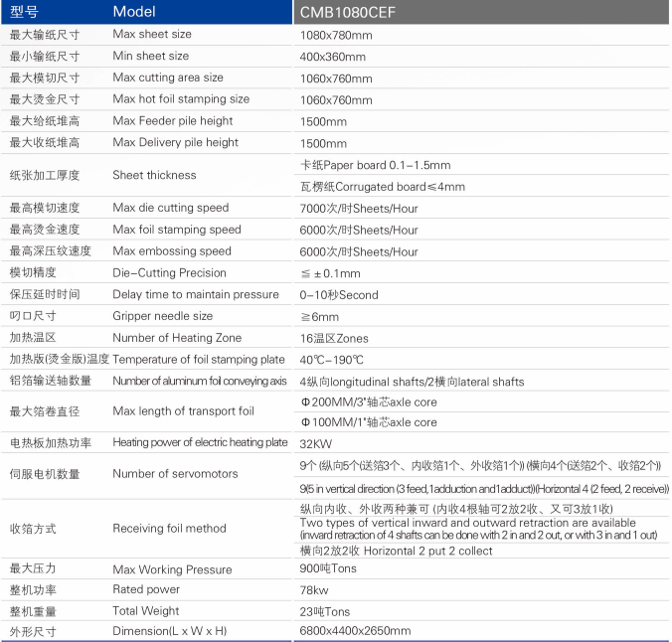Image resolution: width=672 pixels, height=642 pixels.
Task: Click 'Max length of transport foil' label
Action: click(183, 411)
